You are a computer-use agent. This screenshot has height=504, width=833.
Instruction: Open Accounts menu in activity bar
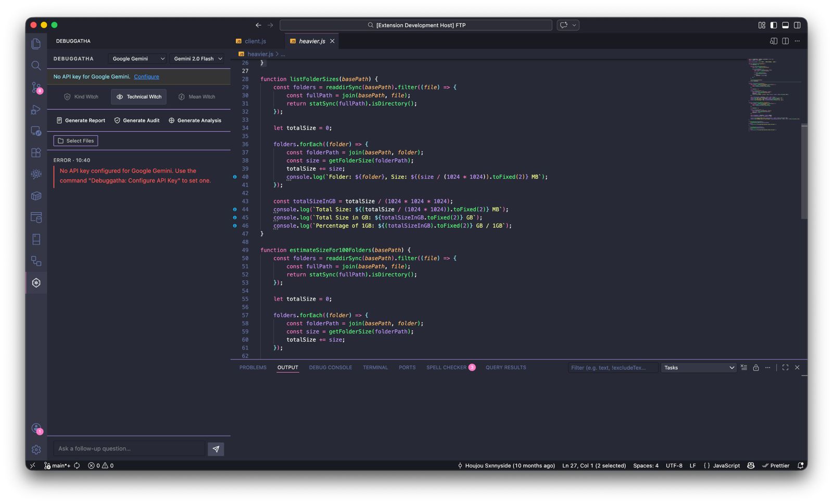(36, 428)
